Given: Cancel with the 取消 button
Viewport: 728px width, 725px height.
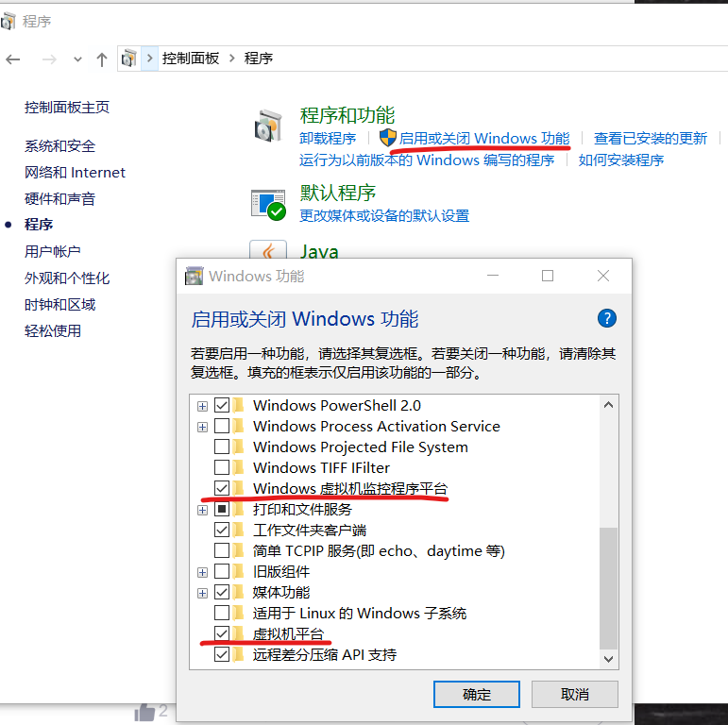Looking at the screenshot, I should [x=574, y=694].
